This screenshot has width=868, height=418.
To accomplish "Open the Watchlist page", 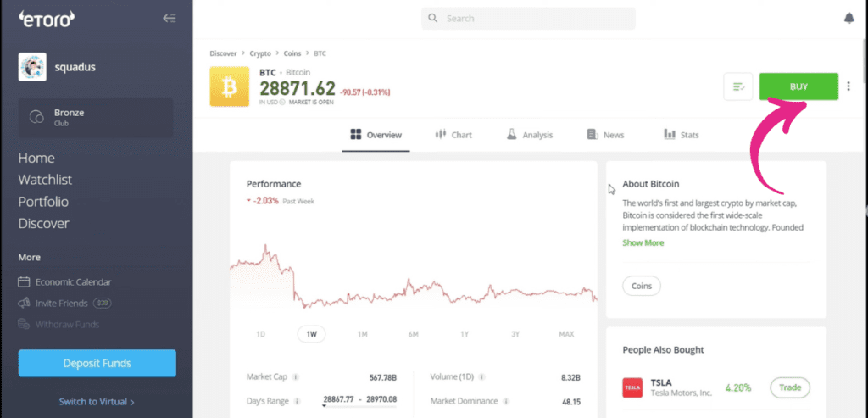I will 46,180.
